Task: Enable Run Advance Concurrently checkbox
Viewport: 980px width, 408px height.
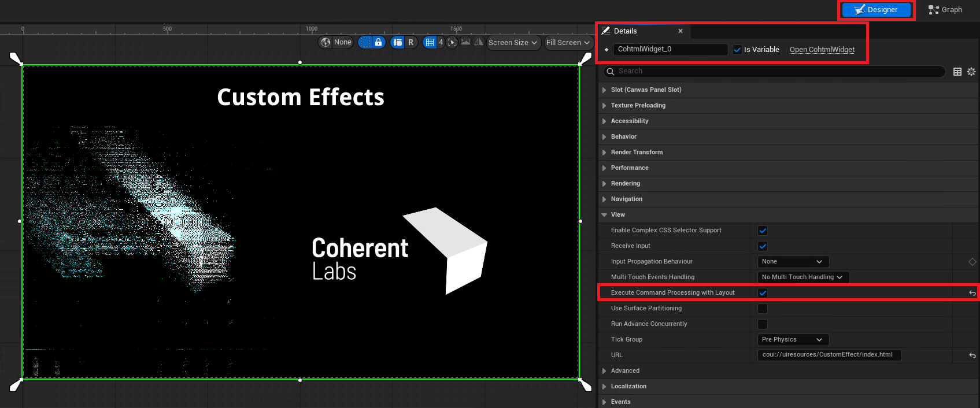Action: (763, 324)
